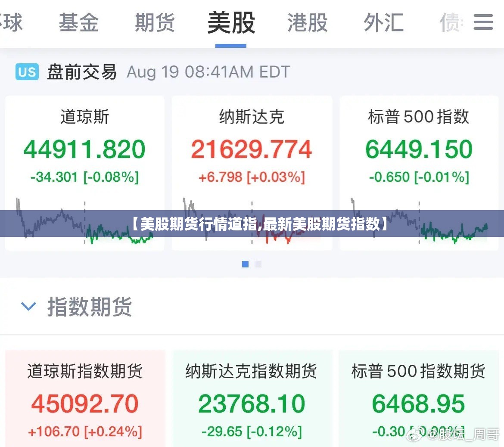This screenshot has width=504, height=447.
Task: Click the +6.798 [+0.03%] change
Action: (252, 177)
